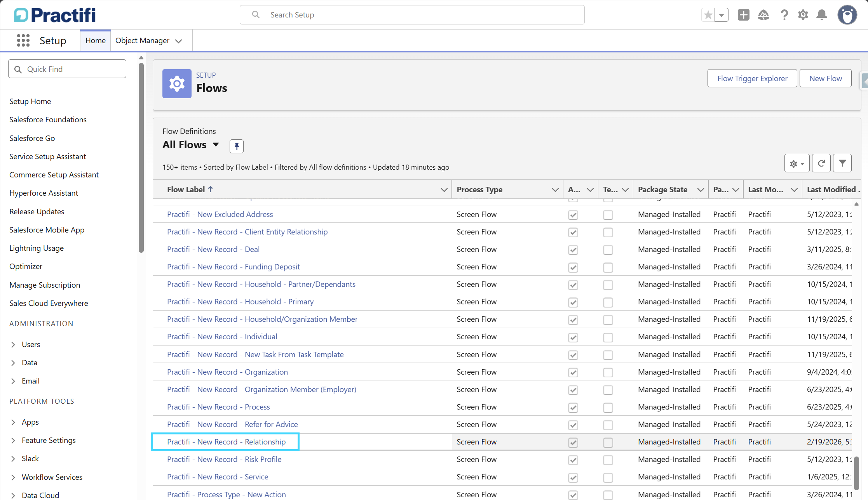The height and width of the screenshot is (500, 868).
Task: Toggle template checkbox for New Record - Organization
Action: [608, 372]
